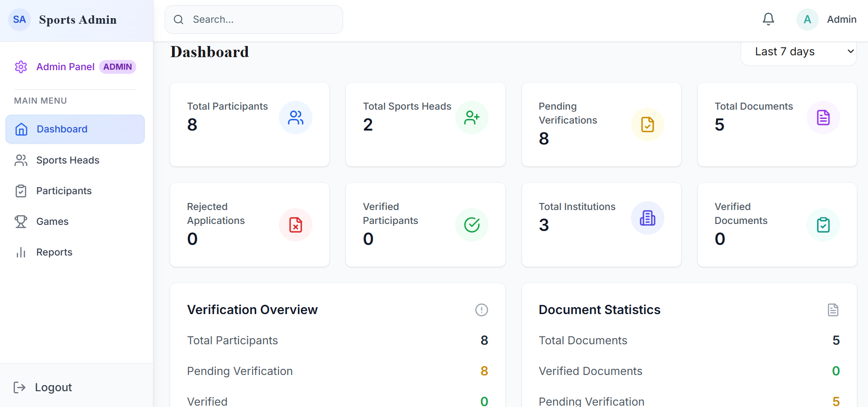Click the MAIN MENU section label
This screenshot has height=407, width=868.
40,101
